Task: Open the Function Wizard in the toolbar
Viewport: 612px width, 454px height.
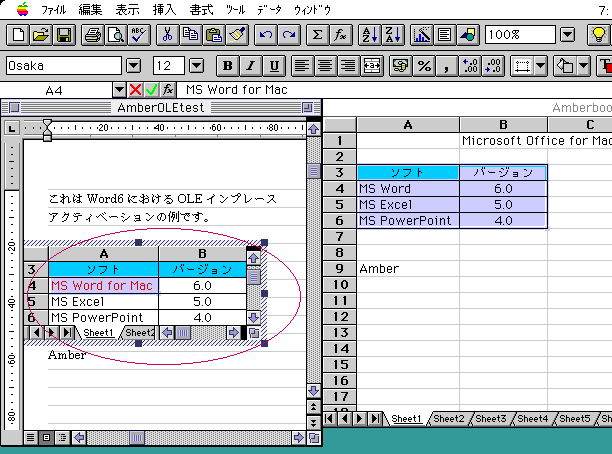Action: point(340,35)
